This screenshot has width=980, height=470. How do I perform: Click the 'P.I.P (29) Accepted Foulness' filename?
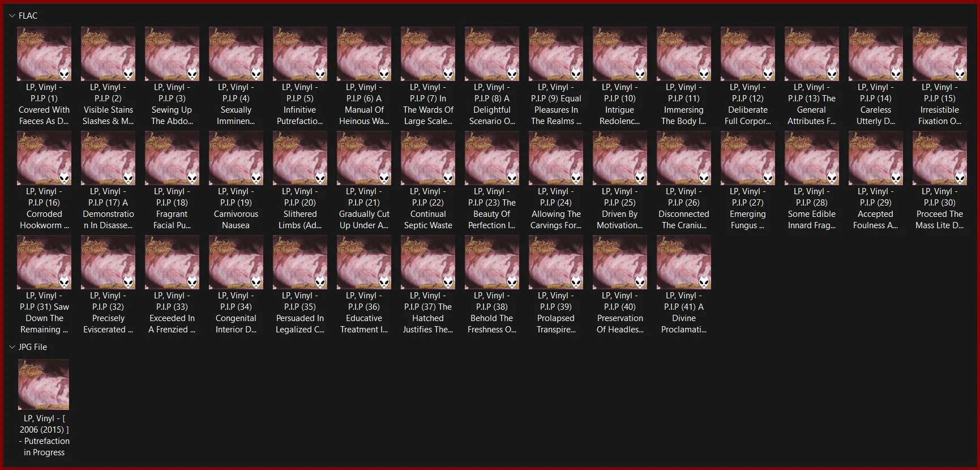(876, 208)
